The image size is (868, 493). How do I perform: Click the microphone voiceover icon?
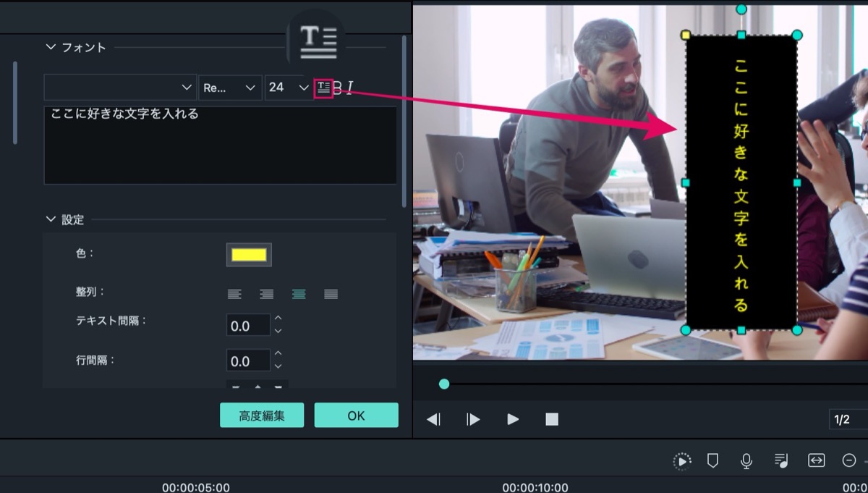click(746, 460)
